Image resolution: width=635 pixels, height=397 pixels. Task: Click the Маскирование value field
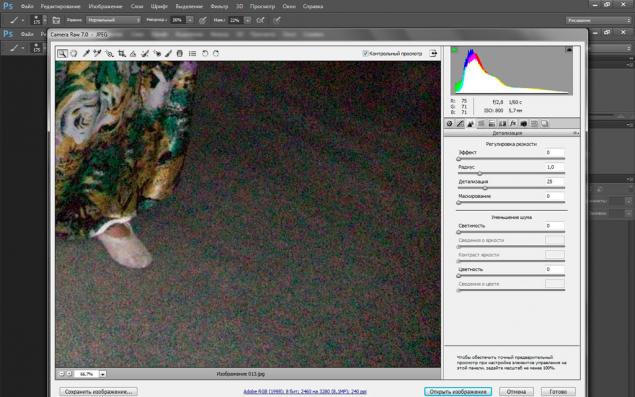coord(554,196)
